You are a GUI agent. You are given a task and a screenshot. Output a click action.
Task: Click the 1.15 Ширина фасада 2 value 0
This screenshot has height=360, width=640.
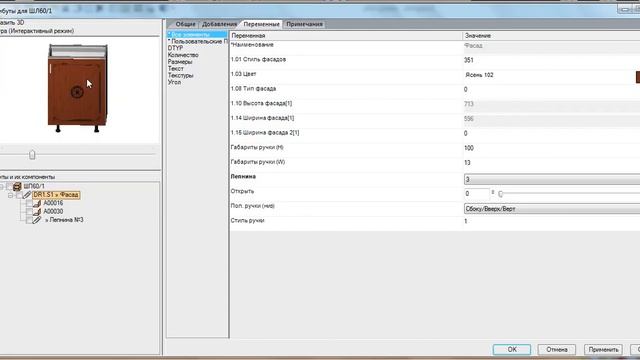pyautogui.click(x=466, y=133)
